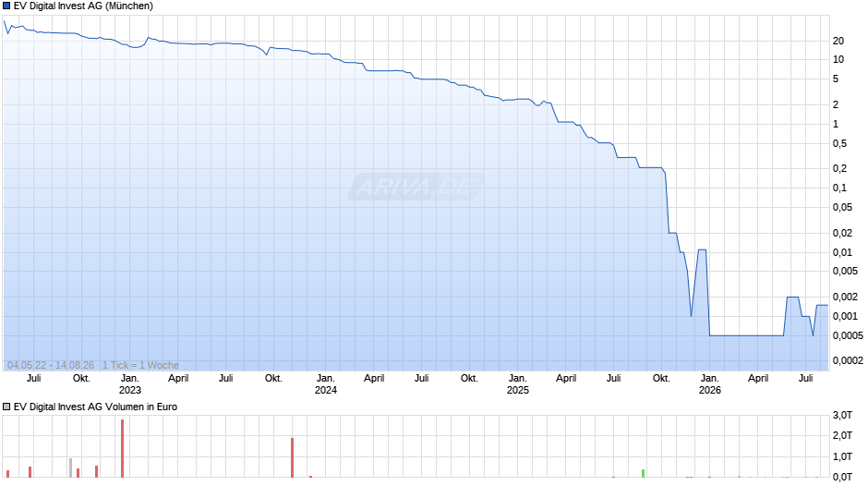Click the price axis value 0,05
The width and height of the screenshot is (868, 486).
842,208
